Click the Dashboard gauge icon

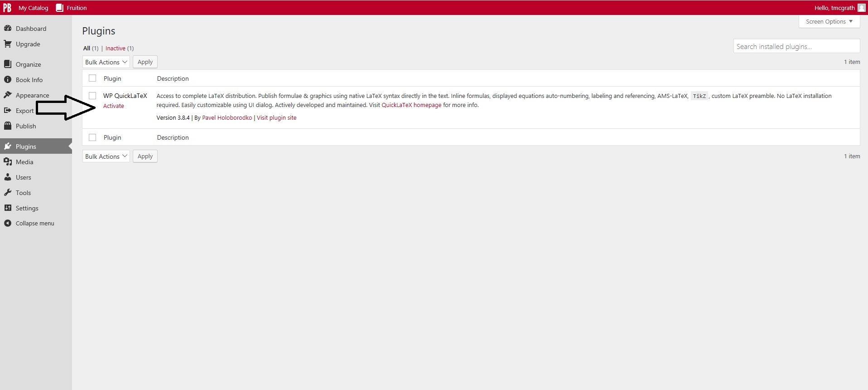[x=8, y=28]
